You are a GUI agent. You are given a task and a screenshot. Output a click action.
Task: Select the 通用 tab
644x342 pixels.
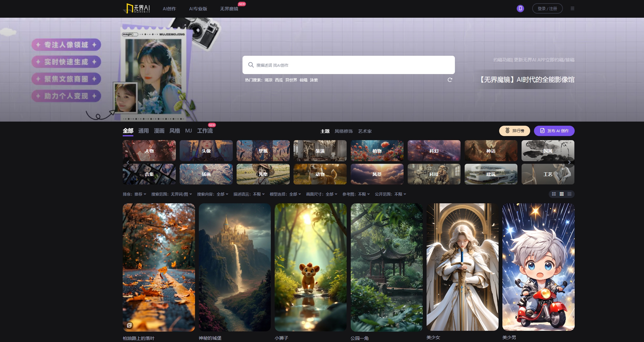pyautogui.click(x=143, y=131)
